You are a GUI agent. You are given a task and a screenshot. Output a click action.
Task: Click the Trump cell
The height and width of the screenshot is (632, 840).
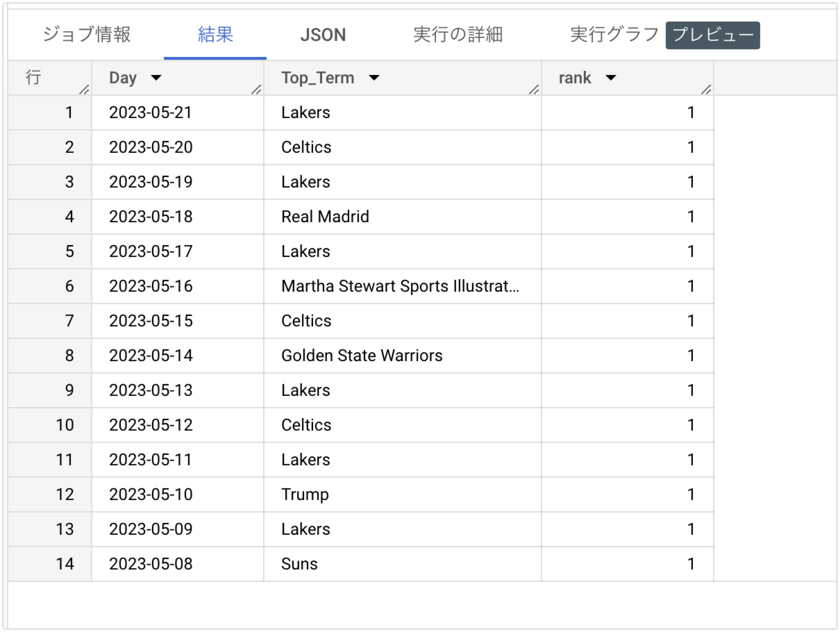403,494
